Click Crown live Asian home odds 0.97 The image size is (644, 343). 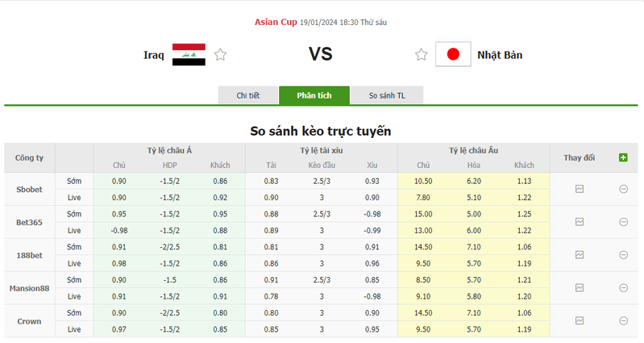click(x=119, y=329)
